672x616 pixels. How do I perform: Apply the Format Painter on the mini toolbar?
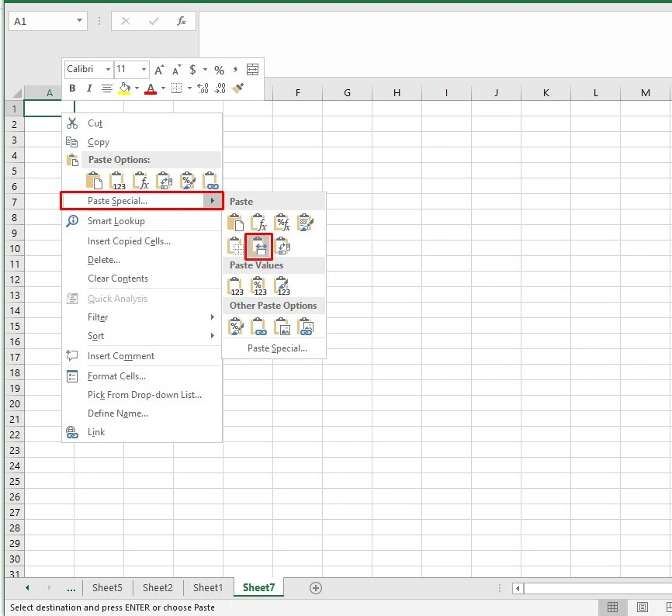pos(237,88)
